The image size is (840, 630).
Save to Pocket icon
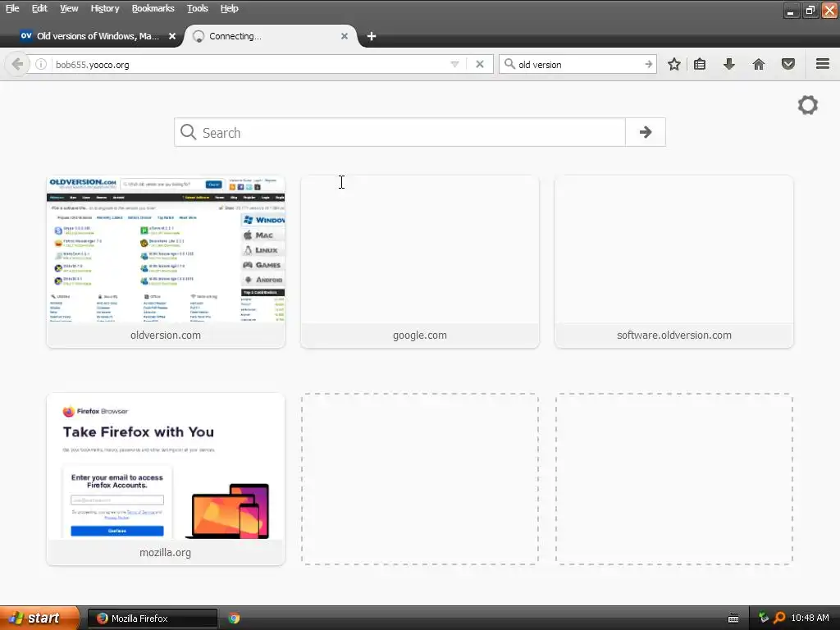(x=788, y=64)
